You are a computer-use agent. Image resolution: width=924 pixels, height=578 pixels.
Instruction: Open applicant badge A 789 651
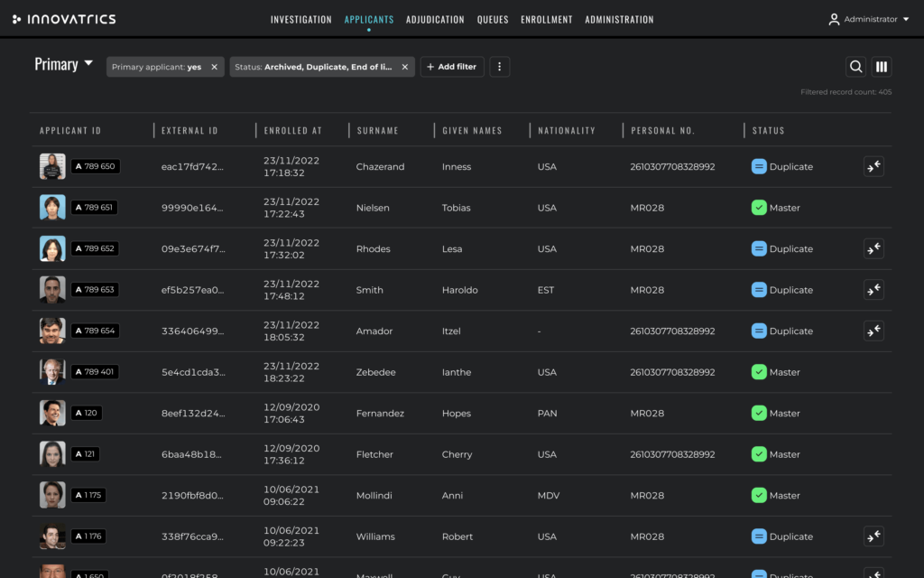click(94, 208)
